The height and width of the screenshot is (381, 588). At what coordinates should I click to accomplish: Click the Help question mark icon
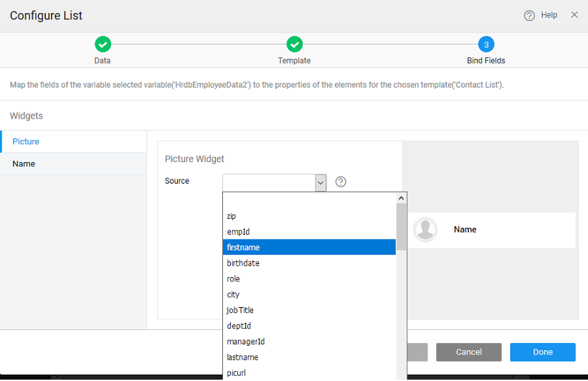(529, 15)
